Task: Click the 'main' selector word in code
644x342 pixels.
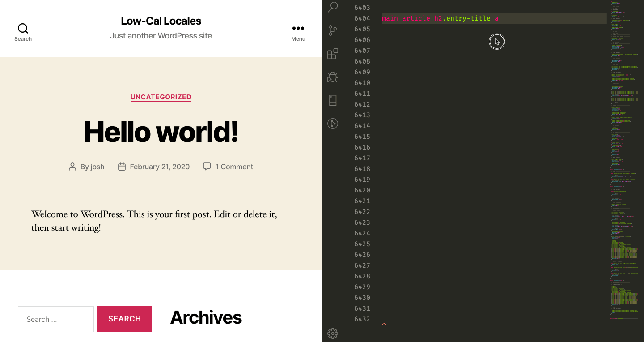Action: coord(390,18)
